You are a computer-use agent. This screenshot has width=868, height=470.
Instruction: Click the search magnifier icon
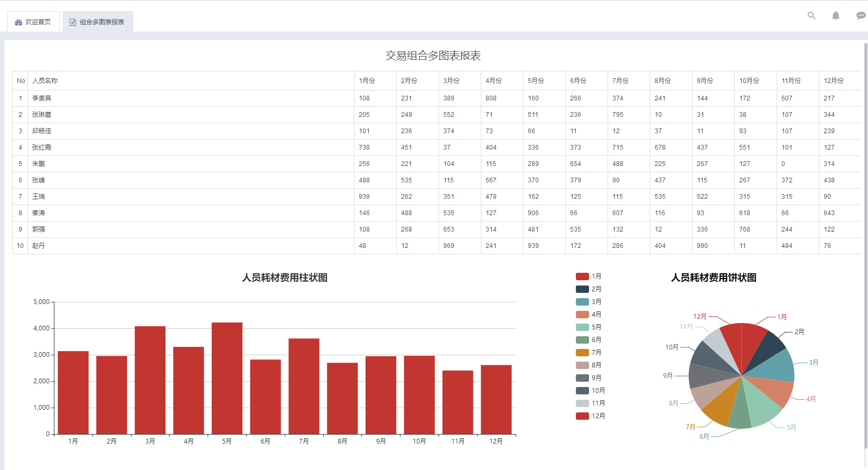tap(811, 15)
